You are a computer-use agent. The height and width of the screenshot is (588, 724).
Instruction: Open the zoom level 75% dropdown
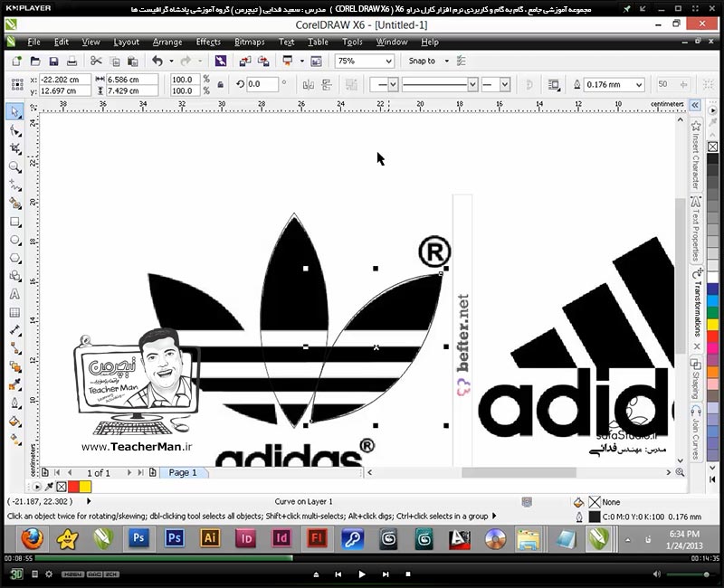(389, 61)
